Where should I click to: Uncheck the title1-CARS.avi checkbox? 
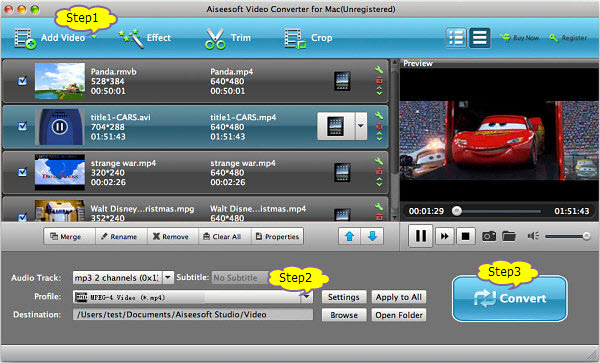click(x=22, y=126)
